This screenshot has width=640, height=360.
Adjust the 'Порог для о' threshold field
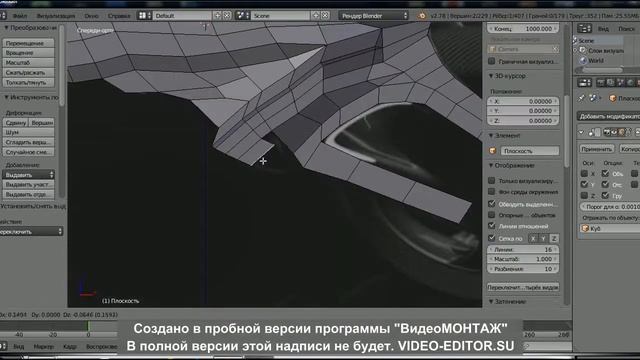pos(610,207)
